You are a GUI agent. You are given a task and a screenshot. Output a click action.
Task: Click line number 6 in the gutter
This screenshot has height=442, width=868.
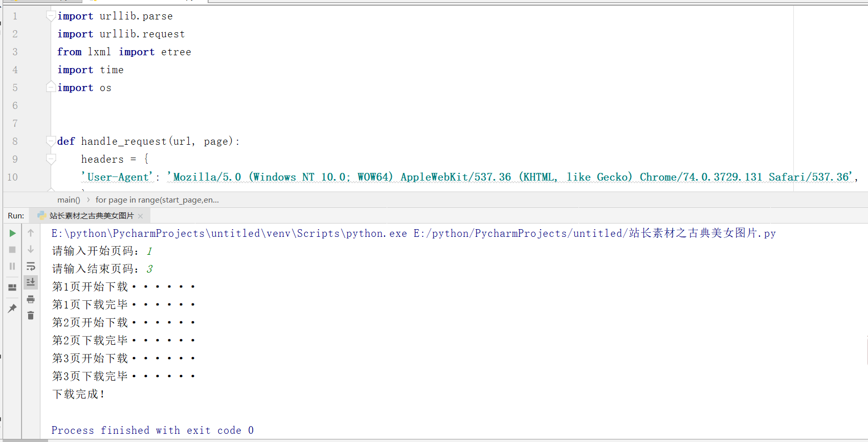[15, 106]
